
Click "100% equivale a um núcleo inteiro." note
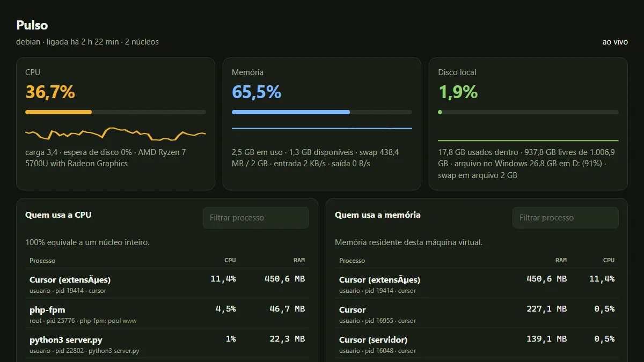click(x=87, y=242)
